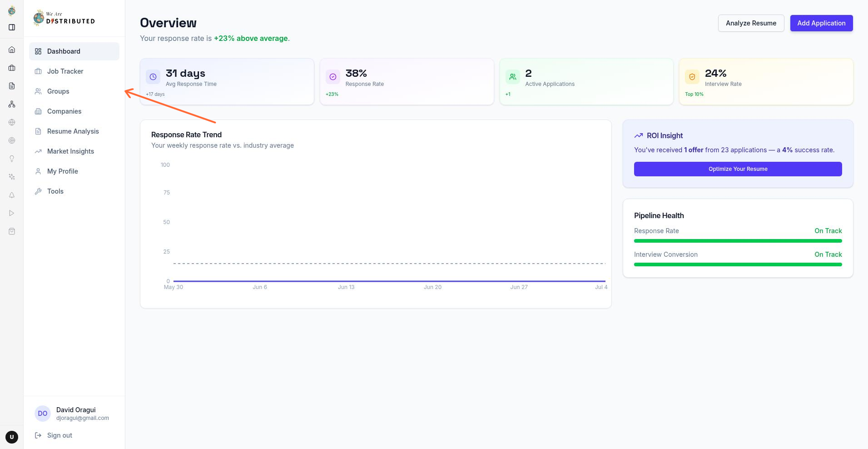Click the 2 Active Applications value
Viewport: 868px width, 449px height.
[528, 73]
